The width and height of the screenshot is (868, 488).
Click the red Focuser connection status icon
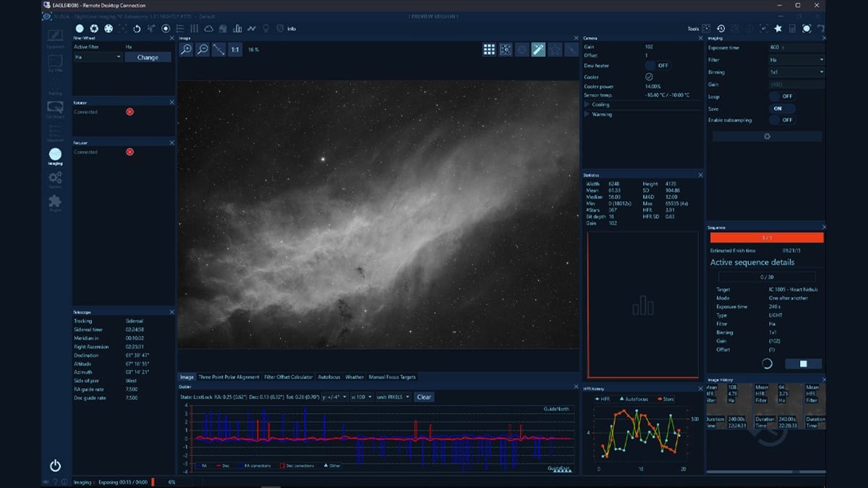pos(129,152)
